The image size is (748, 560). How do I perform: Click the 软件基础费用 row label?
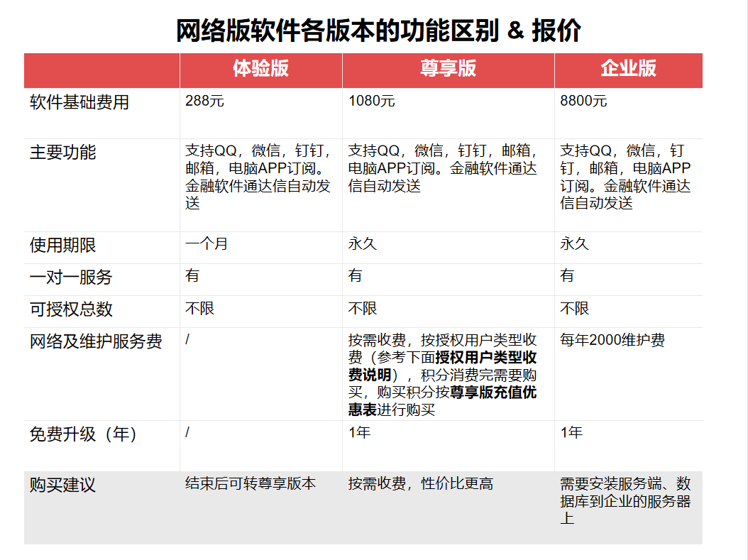click(x=79, y=102)
